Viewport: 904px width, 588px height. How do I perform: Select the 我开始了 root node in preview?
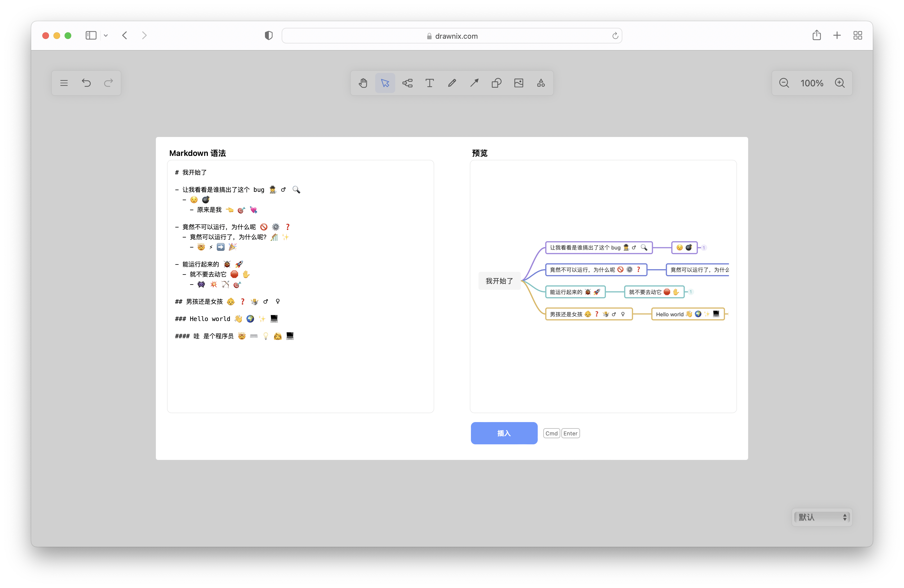point(499,281)
